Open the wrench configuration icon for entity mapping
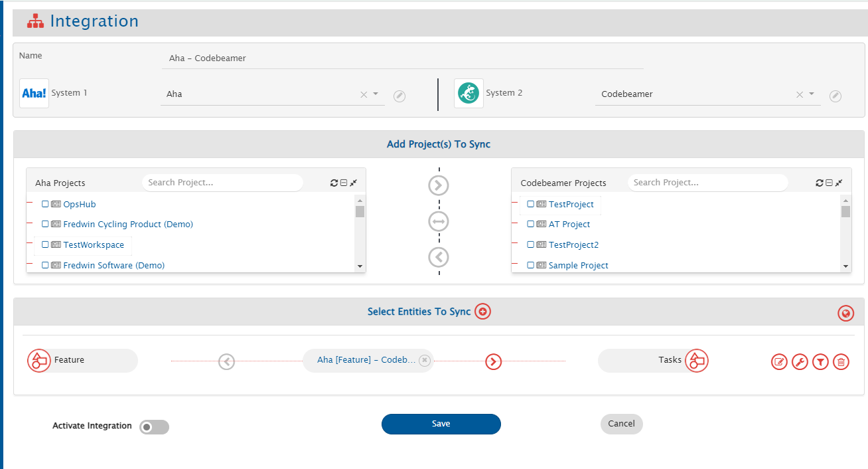 pyautogui.click(x=800, y=362)
